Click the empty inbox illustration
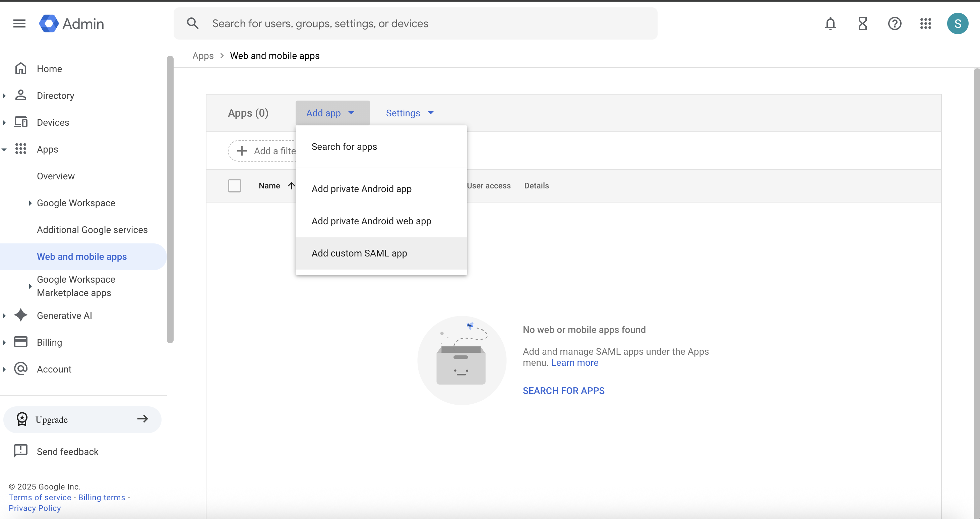The image size is (980, 519). click(x=462, y=360)
